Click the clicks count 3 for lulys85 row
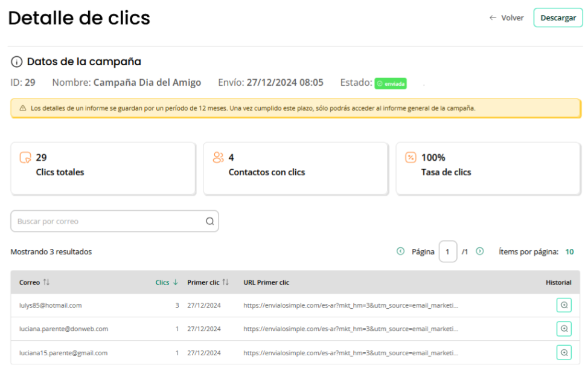 tap(177, 305)
